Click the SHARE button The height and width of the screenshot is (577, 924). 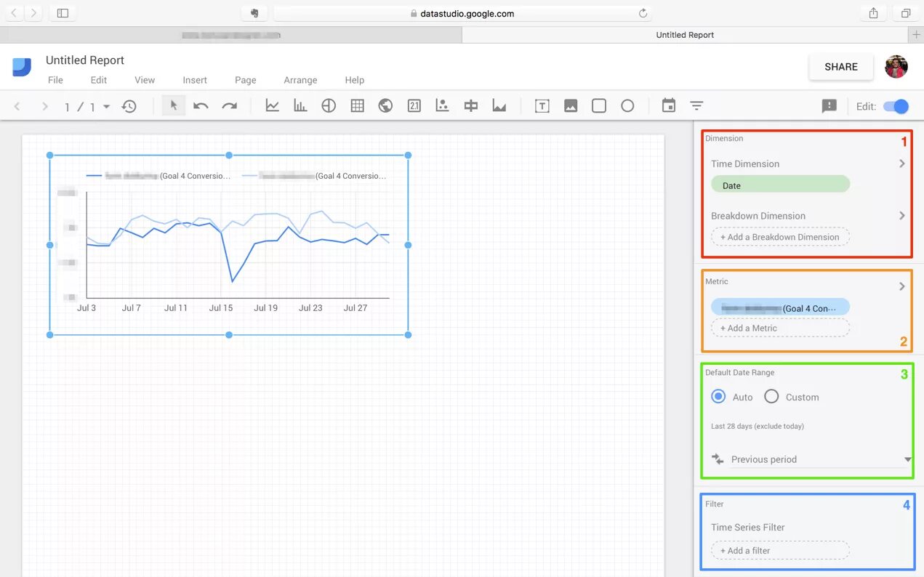pos(841,67)
